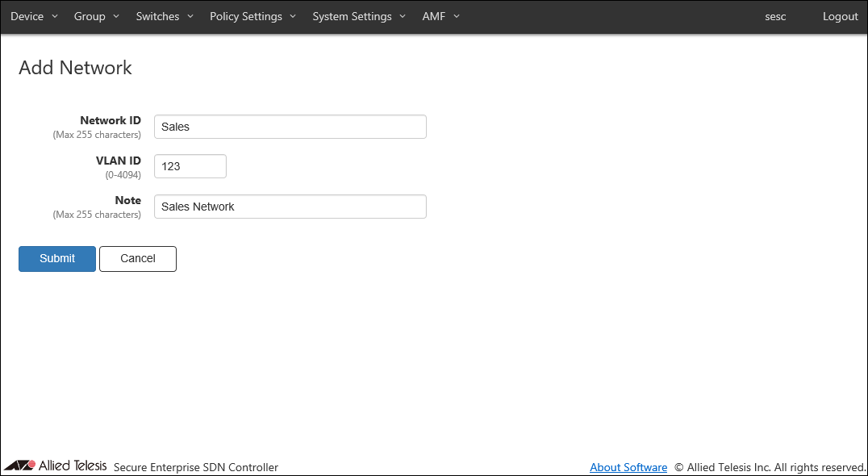Click the VLAN ID field showing 123
The image size is (868, 476).
[190, 166]
